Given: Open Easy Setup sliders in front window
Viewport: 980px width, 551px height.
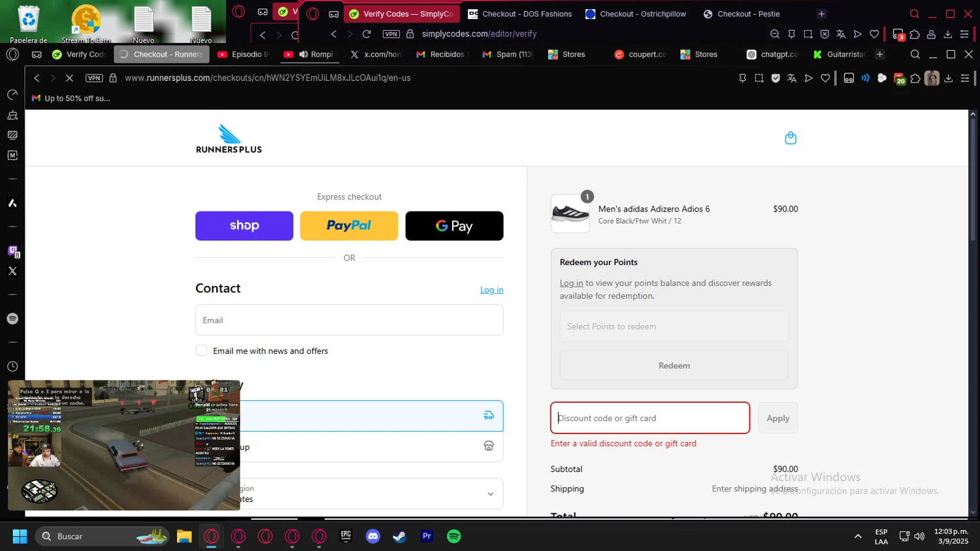Looking at the screenshot, I should [965, 78].
